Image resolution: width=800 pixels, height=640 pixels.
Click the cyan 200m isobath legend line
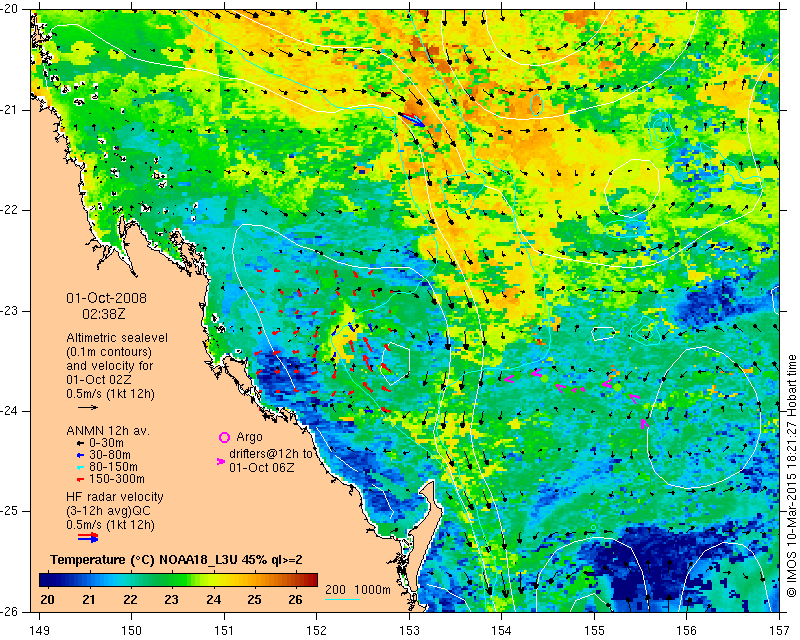point(342,599)
